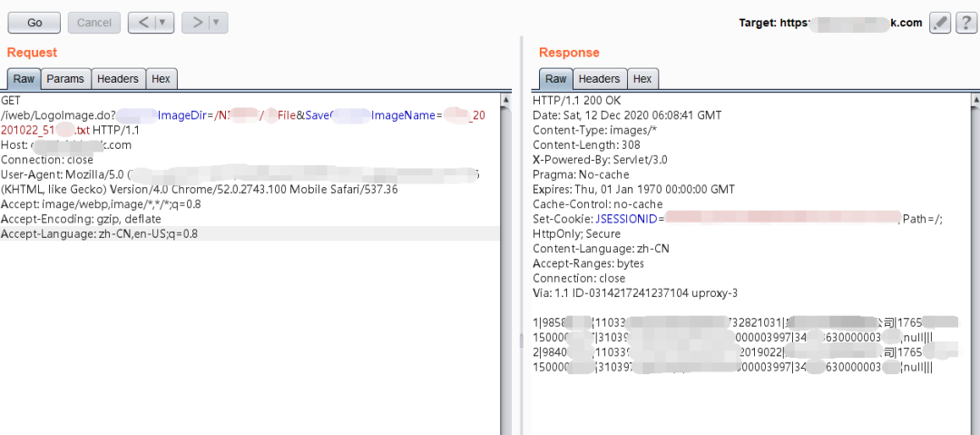This screenshot has height=435, width=980.
Task: Click the pencil icon to edit target
Action: (x=940, y=23)
